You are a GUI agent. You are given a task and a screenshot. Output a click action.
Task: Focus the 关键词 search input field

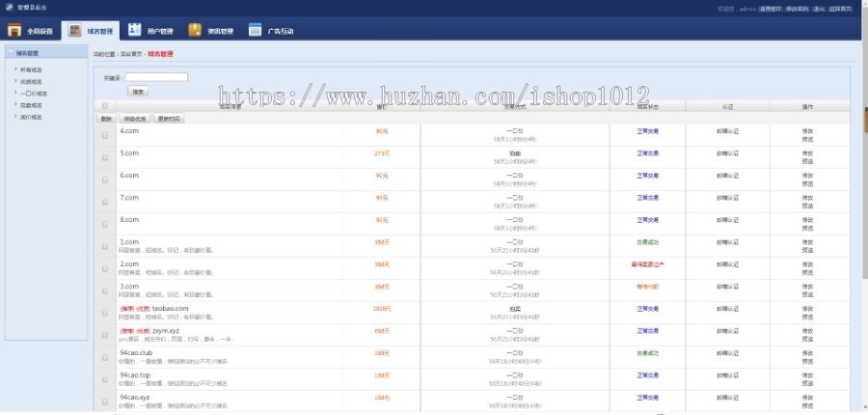click(x=156, y=77)
